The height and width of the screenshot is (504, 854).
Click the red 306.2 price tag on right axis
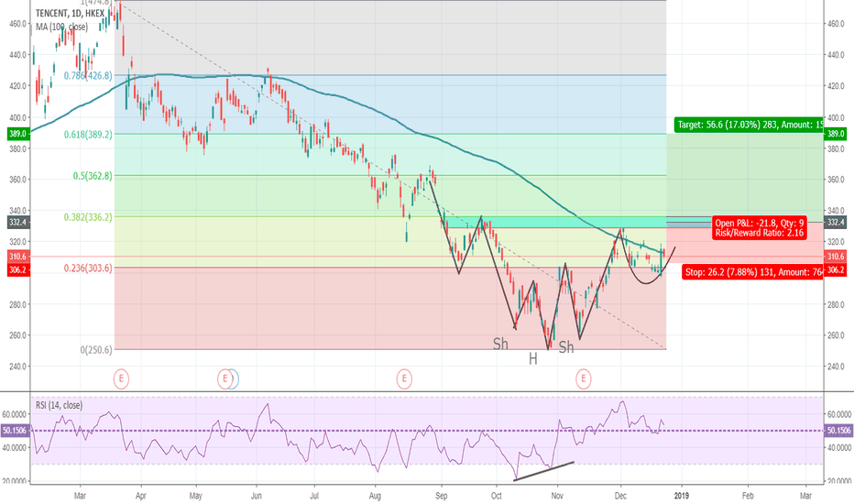pyautogui.click(x=836, y=269)
